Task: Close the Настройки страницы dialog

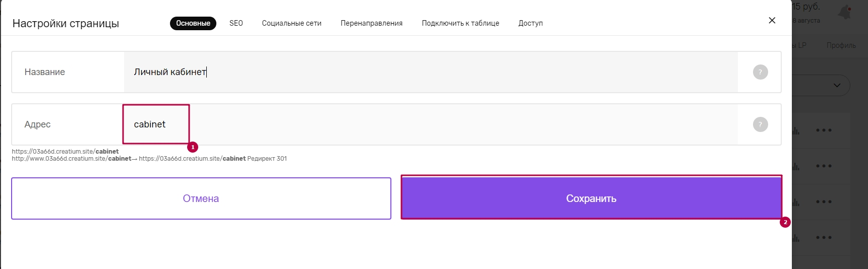Action: (772, 20)
